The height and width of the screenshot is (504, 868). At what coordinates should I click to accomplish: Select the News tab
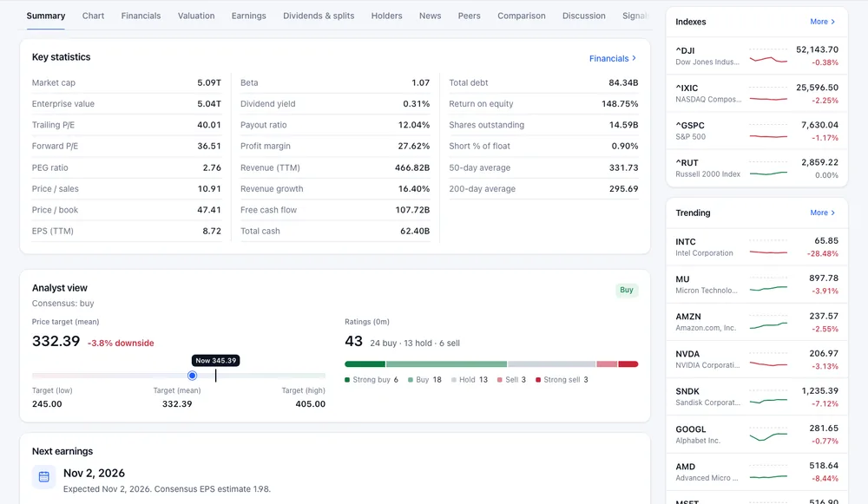click(x=431, y=16)
